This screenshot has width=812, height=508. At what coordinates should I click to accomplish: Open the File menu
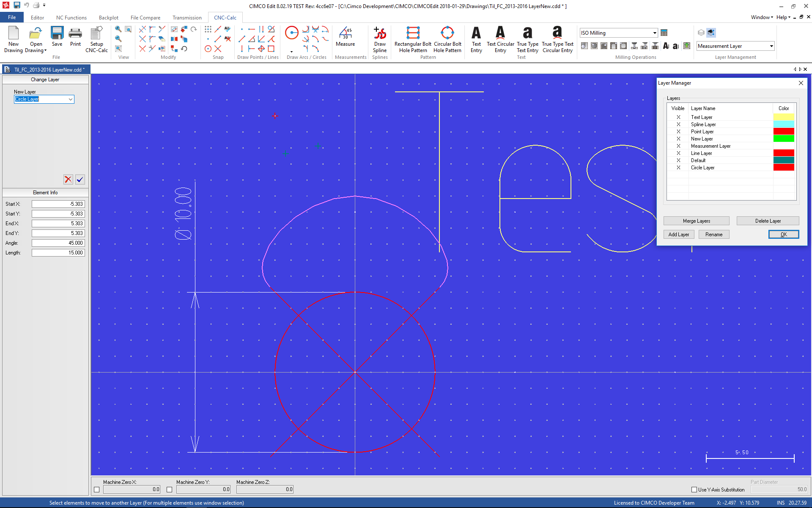[12, 17]
